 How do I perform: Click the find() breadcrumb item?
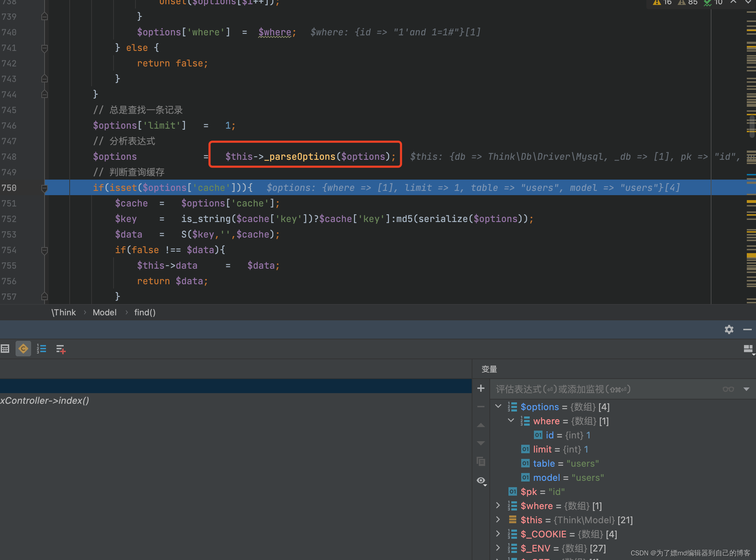[145, 313]
